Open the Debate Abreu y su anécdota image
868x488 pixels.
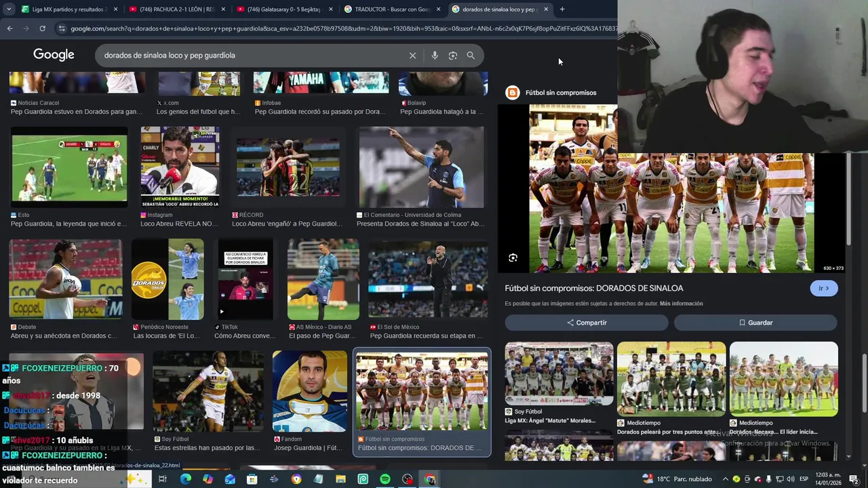66,279
